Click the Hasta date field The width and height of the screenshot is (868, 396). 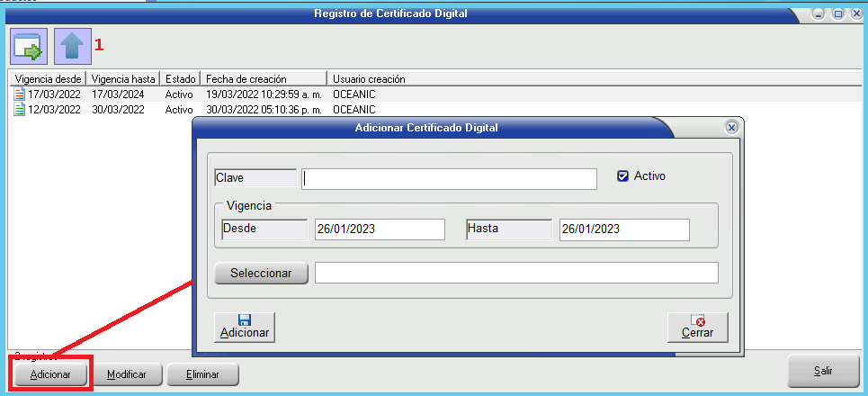[x=624, y=229]
